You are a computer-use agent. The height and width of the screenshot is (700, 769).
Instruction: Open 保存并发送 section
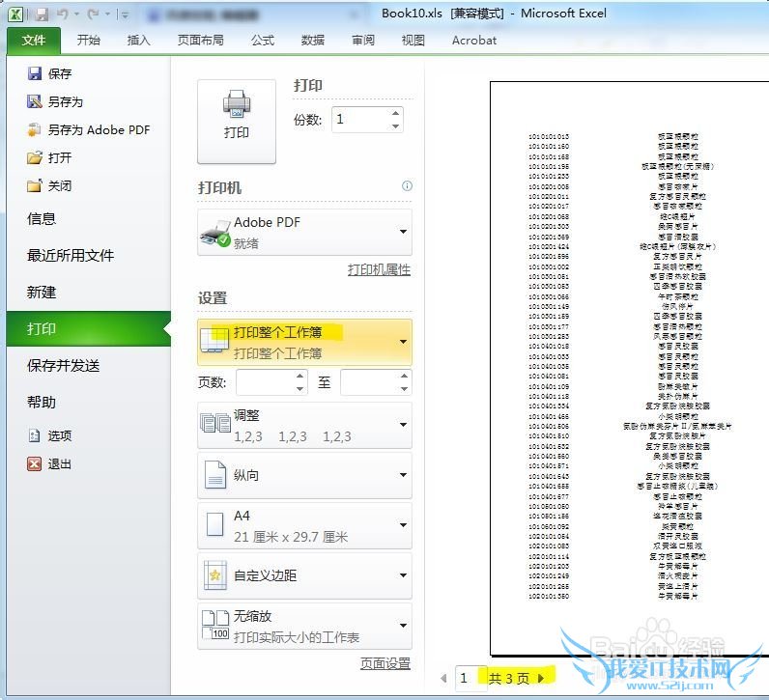(x=63, y=366)
